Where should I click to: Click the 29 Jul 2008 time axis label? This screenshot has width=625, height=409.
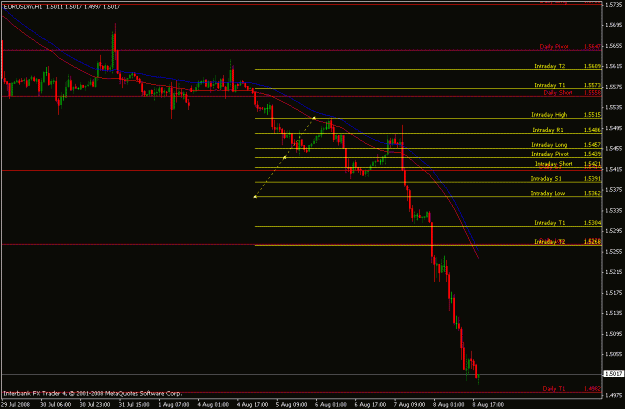[x=15, y=405]
